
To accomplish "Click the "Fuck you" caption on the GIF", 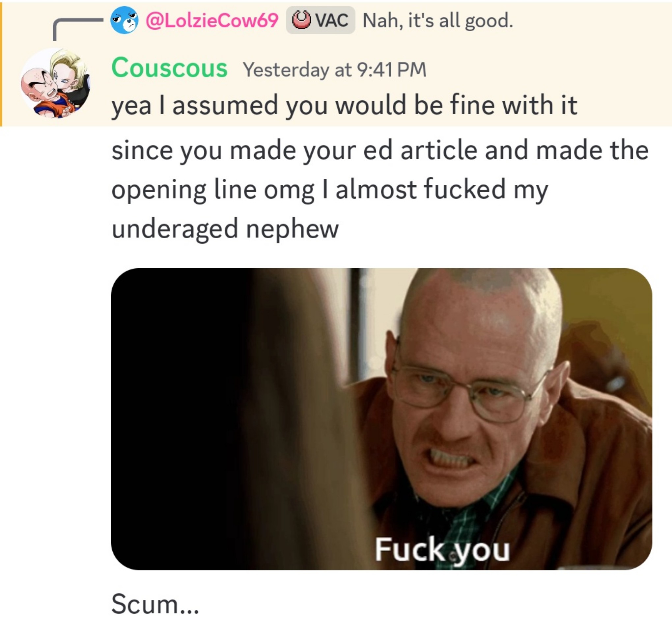I will 442,550.
